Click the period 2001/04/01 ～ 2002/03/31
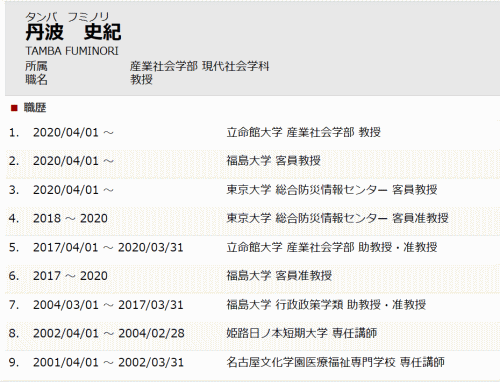500x382 pixels. [108, 362]
